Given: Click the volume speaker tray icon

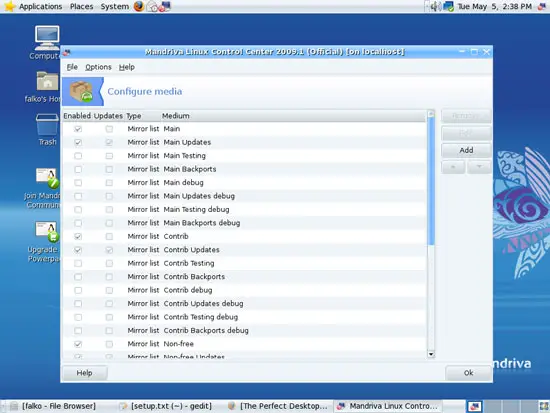Looking at the screenshot, I should [435, 6].
